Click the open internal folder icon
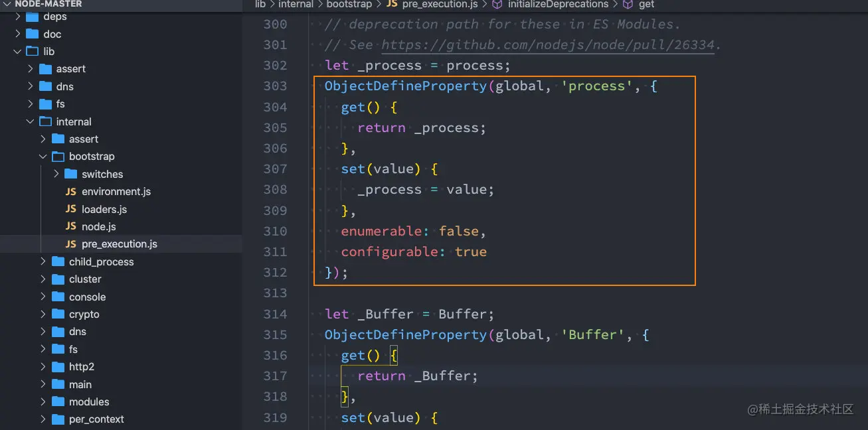 [45, 121]
